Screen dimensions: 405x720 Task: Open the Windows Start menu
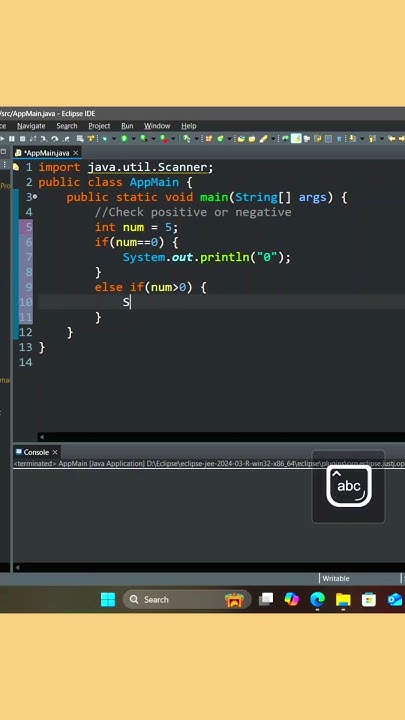click(x=108, y=600)
